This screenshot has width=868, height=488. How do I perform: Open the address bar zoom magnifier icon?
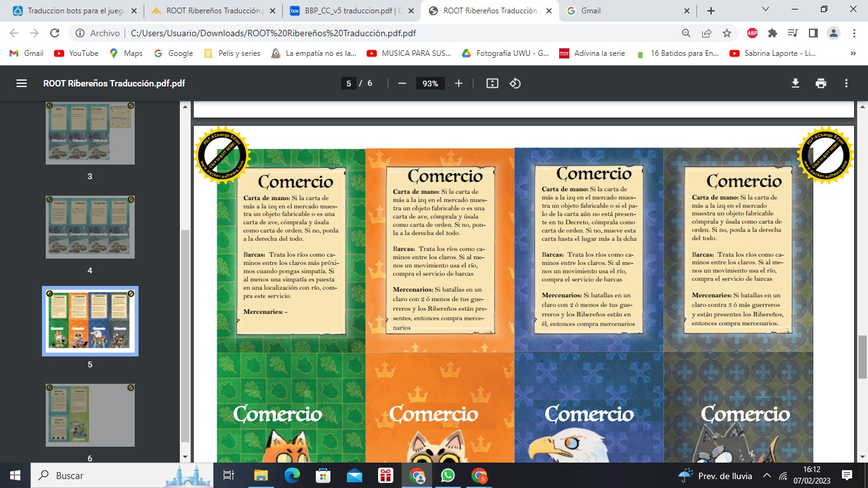coord(686,33)
